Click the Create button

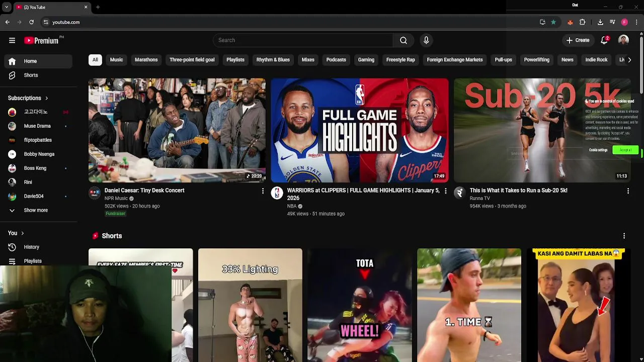coord(578,40)
